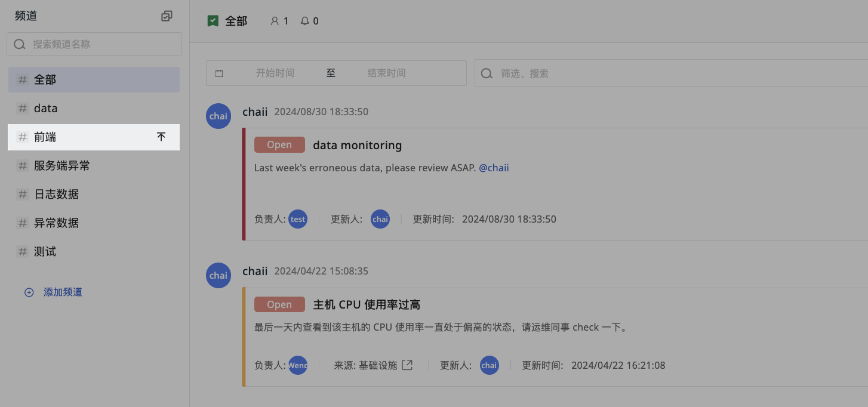Click the @chaii mention link

(x=494, y=168)
